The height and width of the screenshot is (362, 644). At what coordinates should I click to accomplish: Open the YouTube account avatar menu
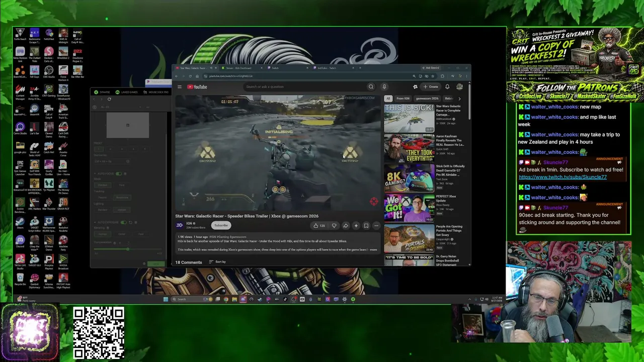[x=459, y=87]
